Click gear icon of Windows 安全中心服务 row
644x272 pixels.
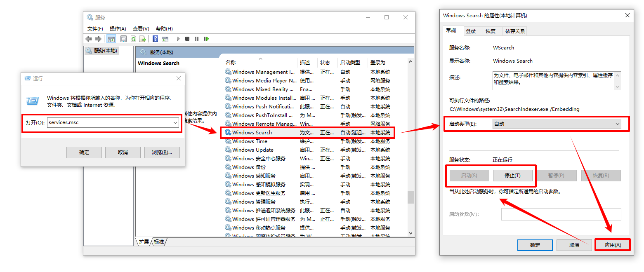(228, 158)
